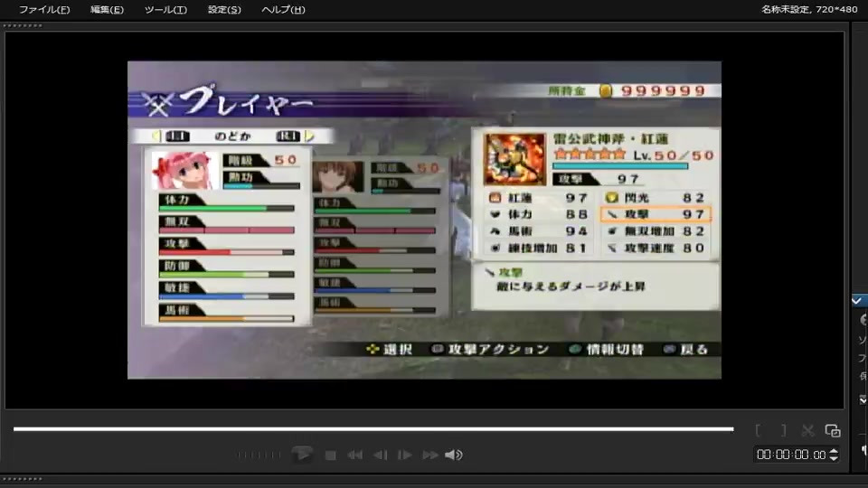
Task: Click the speaker volume icon
Action: [x=453, y=455]
